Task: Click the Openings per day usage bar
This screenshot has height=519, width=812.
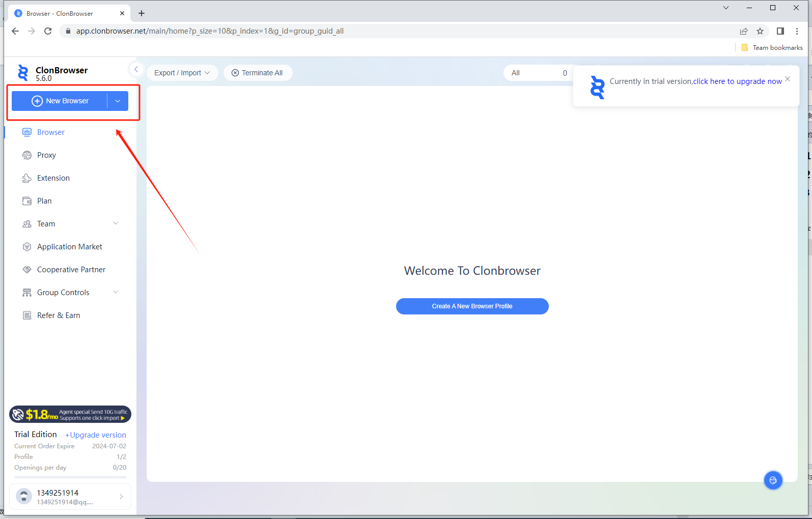Action: pos(70,477)
